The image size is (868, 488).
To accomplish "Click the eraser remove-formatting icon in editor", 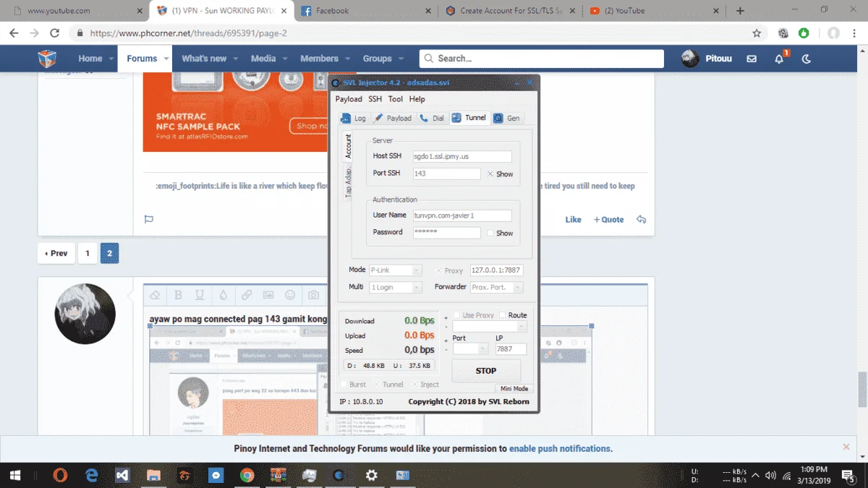I will (x=155, y=295).
